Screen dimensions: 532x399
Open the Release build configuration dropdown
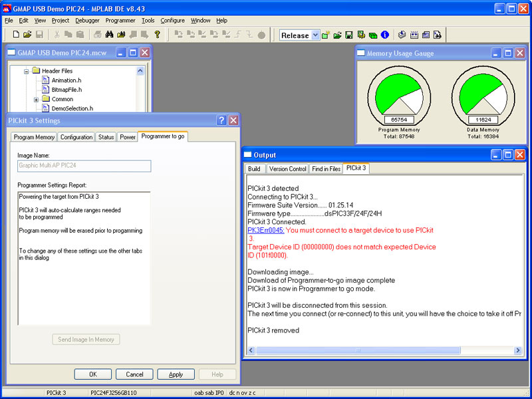[x=315, y=35]
